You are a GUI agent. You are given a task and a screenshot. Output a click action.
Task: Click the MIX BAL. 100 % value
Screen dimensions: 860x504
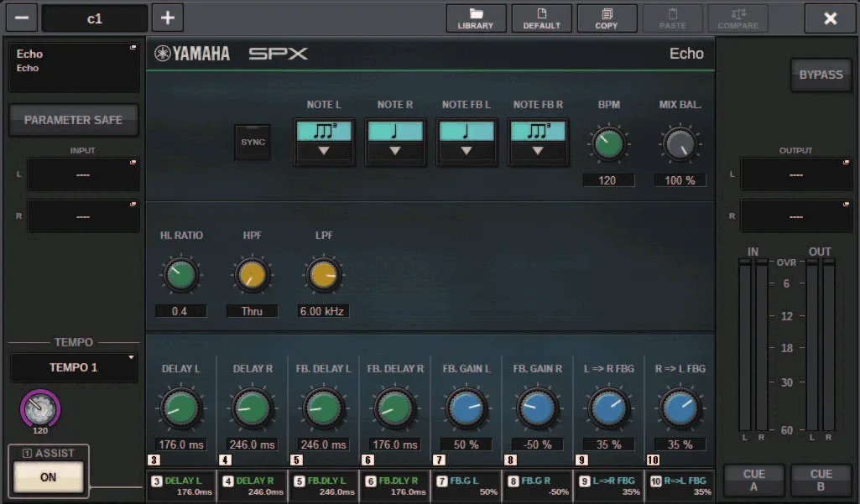click(680, 180)
